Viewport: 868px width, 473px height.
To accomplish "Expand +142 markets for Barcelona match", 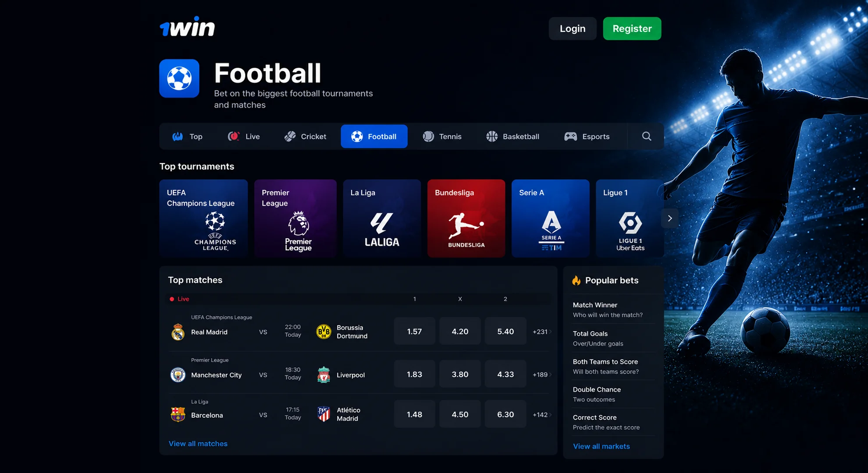I will pos(542,414).
